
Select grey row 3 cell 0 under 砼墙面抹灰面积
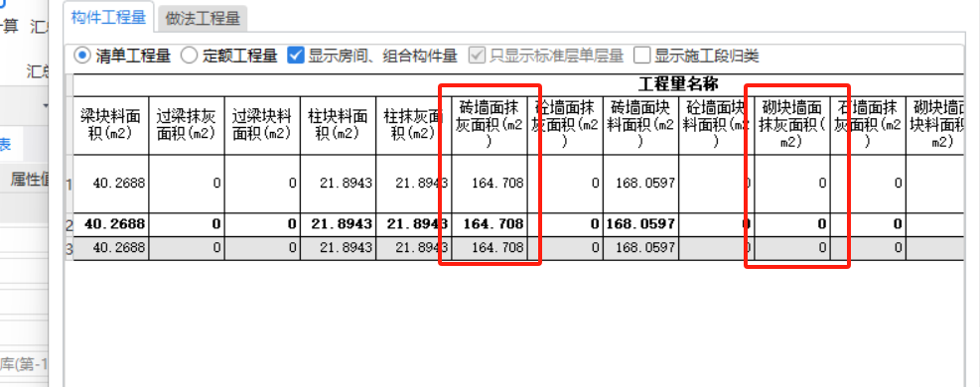pyautogui.click(x=564, y=248)
